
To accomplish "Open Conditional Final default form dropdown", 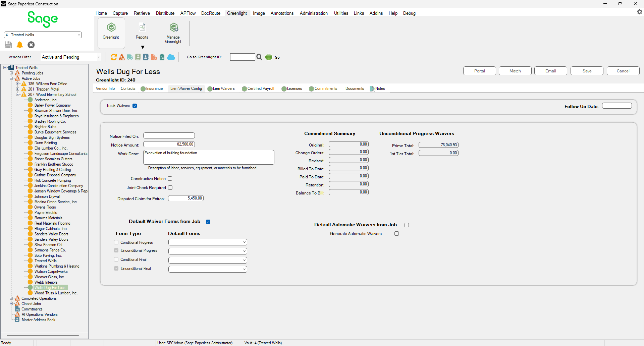I will point(208,260).
